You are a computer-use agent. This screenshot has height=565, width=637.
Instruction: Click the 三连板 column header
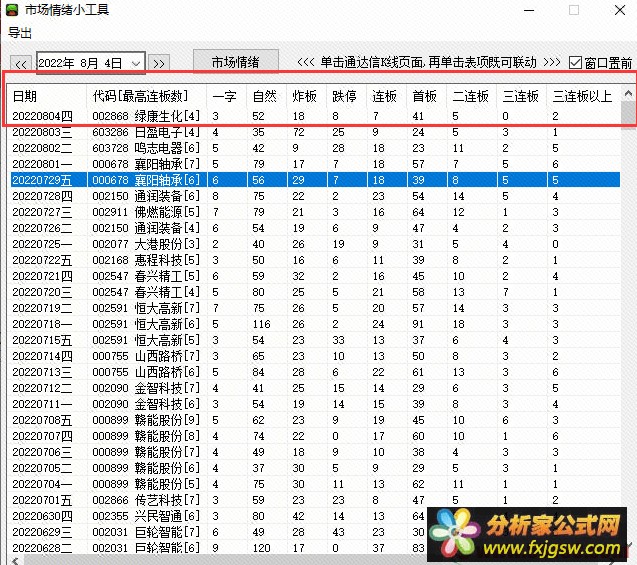(x=522, y=96)
